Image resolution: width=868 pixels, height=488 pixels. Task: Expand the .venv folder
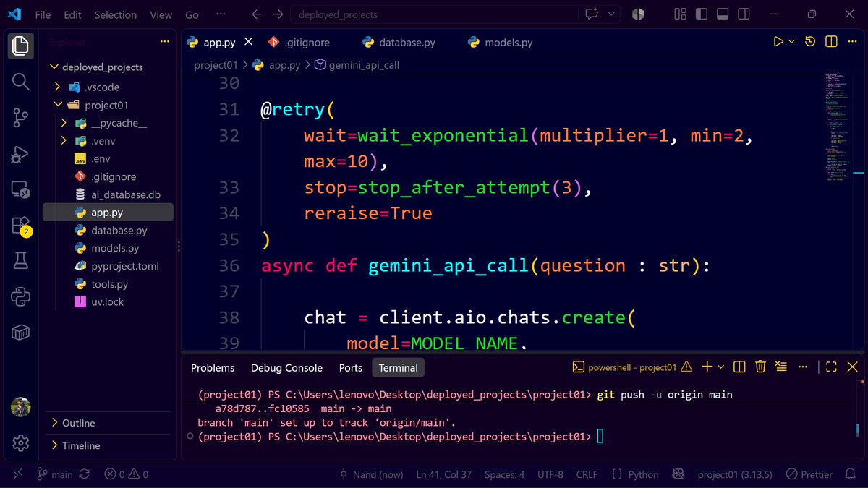[64, 141]
